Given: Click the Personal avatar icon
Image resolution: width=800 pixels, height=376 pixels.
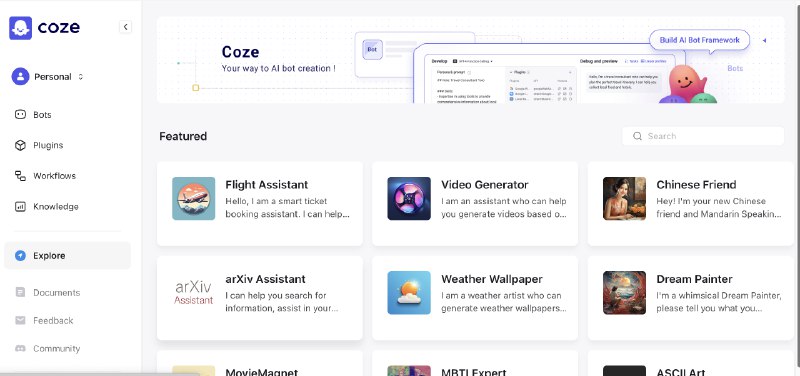Looking at the screenshot, I should (20, 77).
